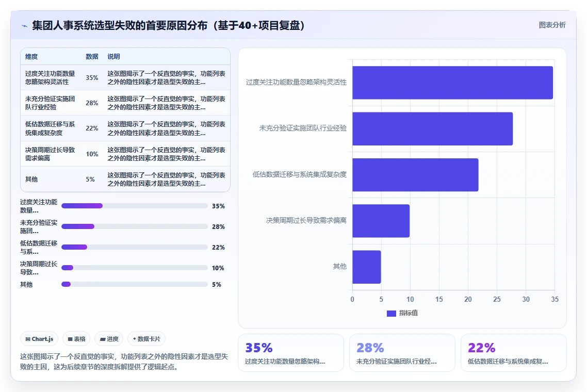587x392 pixels.
Task: Toggle the 指标值 legend color box
Action: (391, 314)
